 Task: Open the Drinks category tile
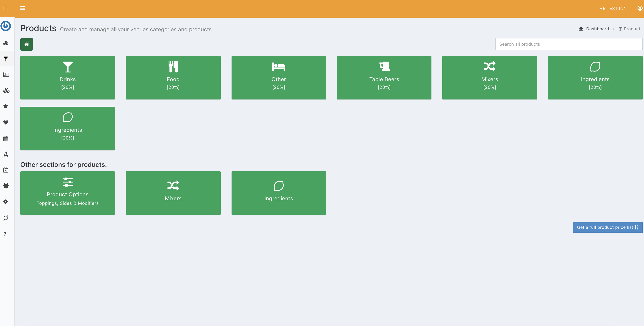[x=68, y=78]
